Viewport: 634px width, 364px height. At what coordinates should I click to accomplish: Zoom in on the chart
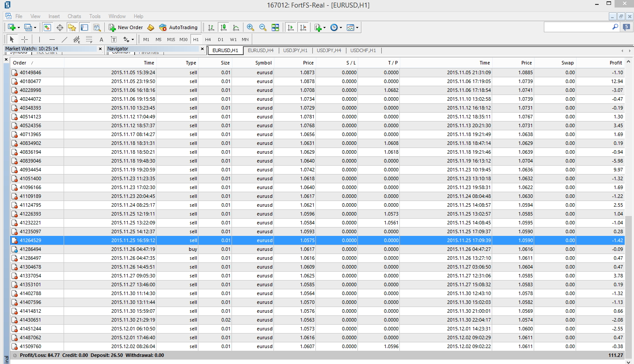251,27
